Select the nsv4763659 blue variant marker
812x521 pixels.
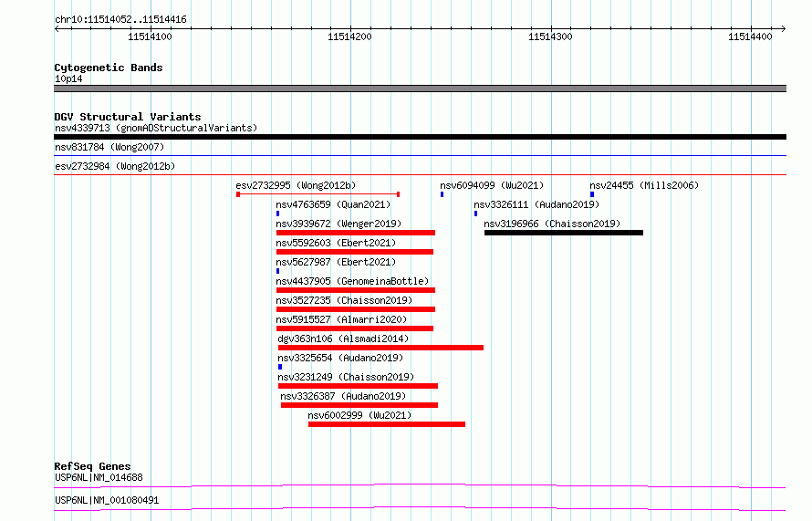278,214
